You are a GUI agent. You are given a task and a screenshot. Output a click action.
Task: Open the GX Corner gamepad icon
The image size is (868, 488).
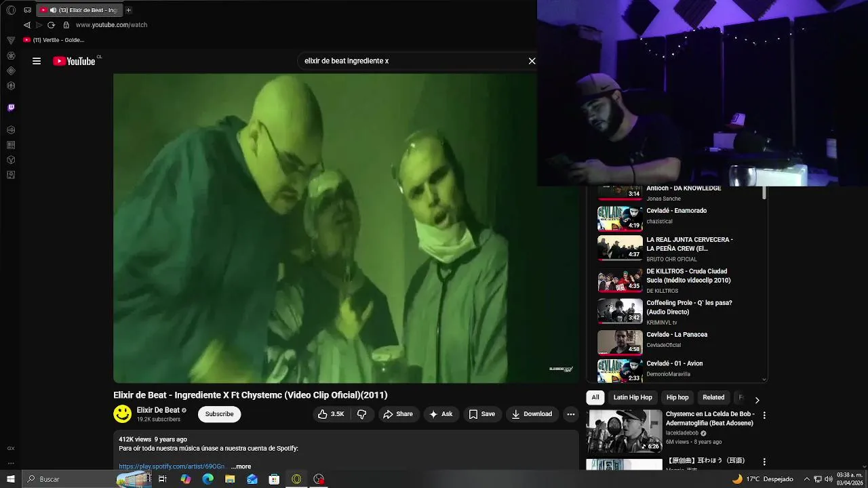(27, 10)
